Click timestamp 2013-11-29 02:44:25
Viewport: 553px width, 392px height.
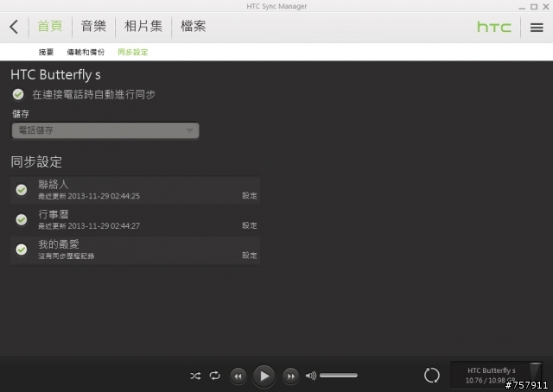click(104, 196)
